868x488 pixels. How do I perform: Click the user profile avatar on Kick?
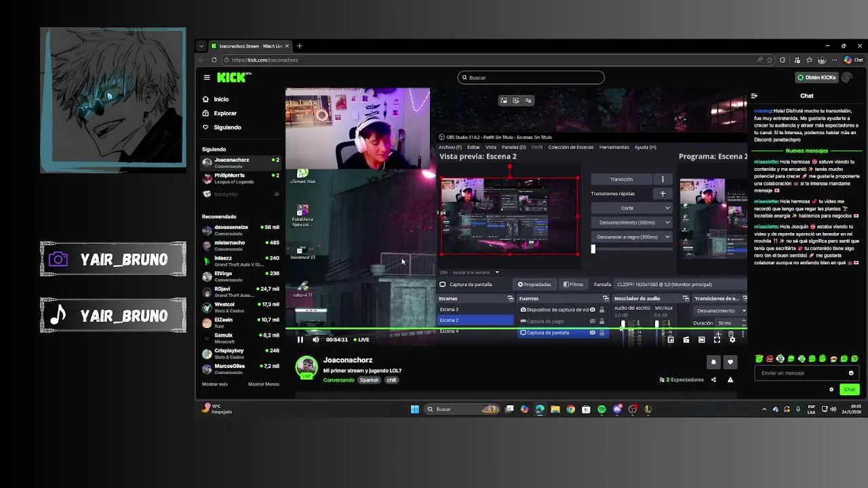coord(847,77)
